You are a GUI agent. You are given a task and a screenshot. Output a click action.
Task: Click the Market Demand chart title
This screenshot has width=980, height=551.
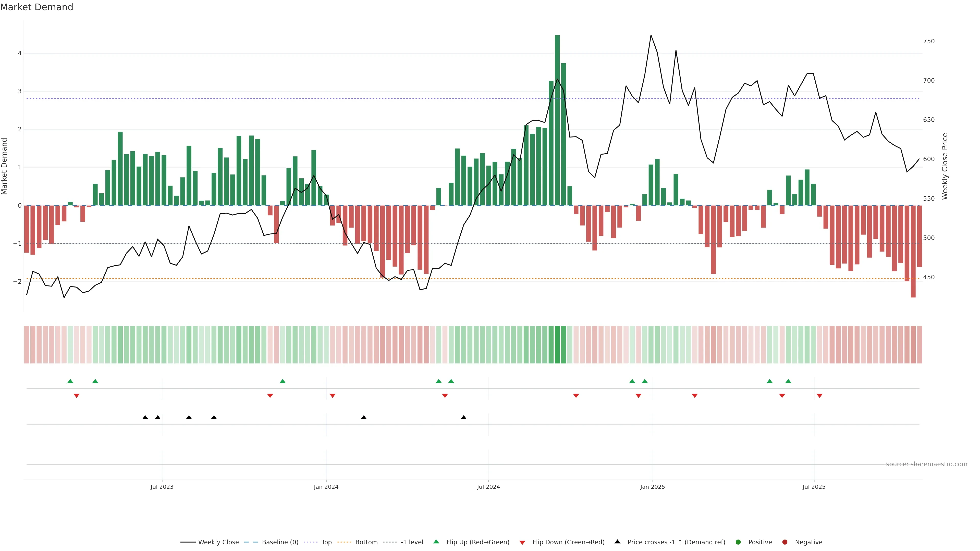pos(36,7)
